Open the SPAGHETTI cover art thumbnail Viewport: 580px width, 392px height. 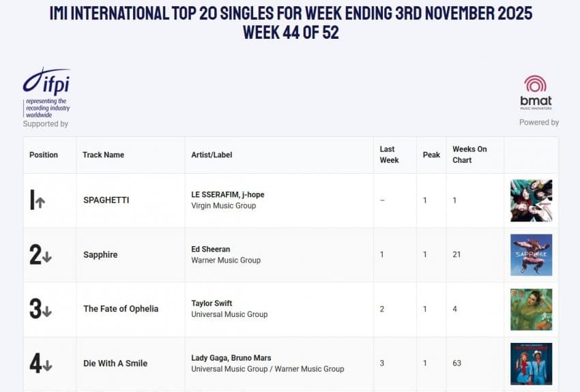[x=531, y=200]
